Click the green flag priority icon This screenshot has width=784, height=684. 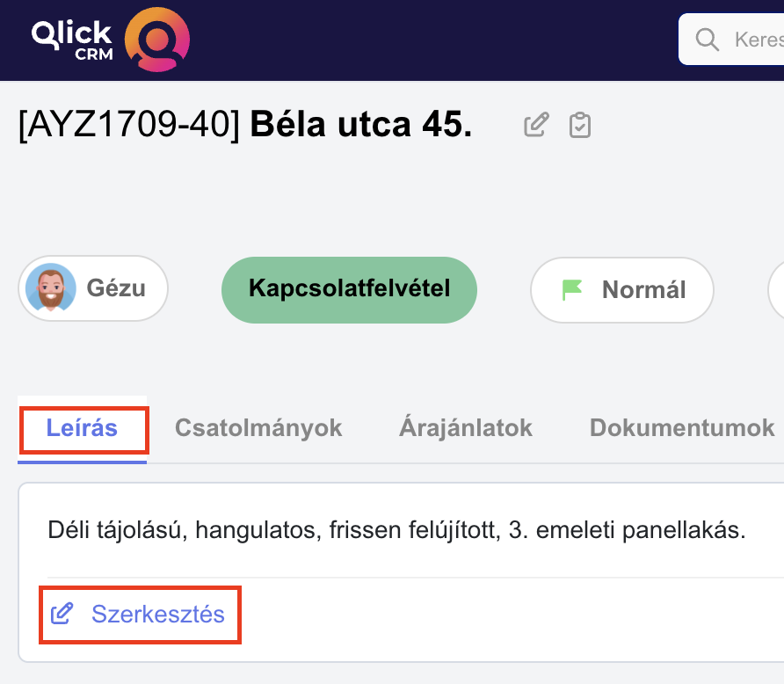tap(572, 290)
